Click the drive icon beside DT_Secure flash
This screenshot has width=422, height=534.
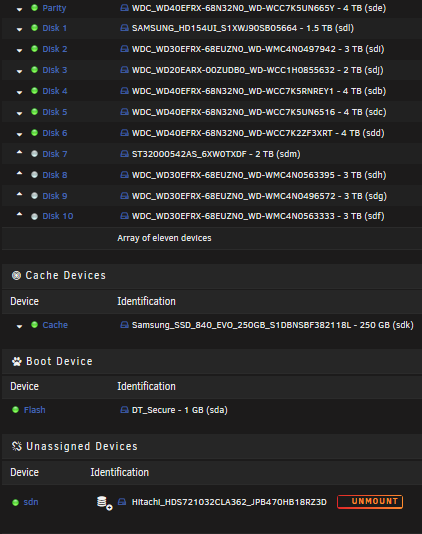124,410
